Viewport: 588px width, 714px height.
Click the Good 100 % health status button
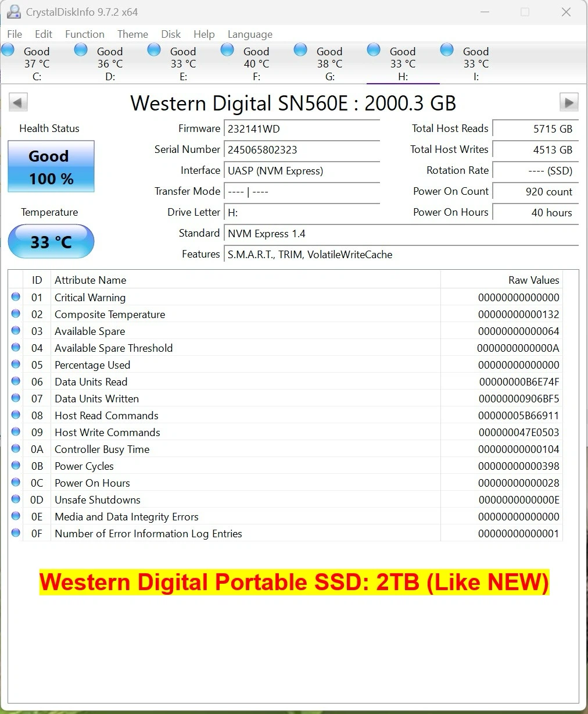coord(51,166)
